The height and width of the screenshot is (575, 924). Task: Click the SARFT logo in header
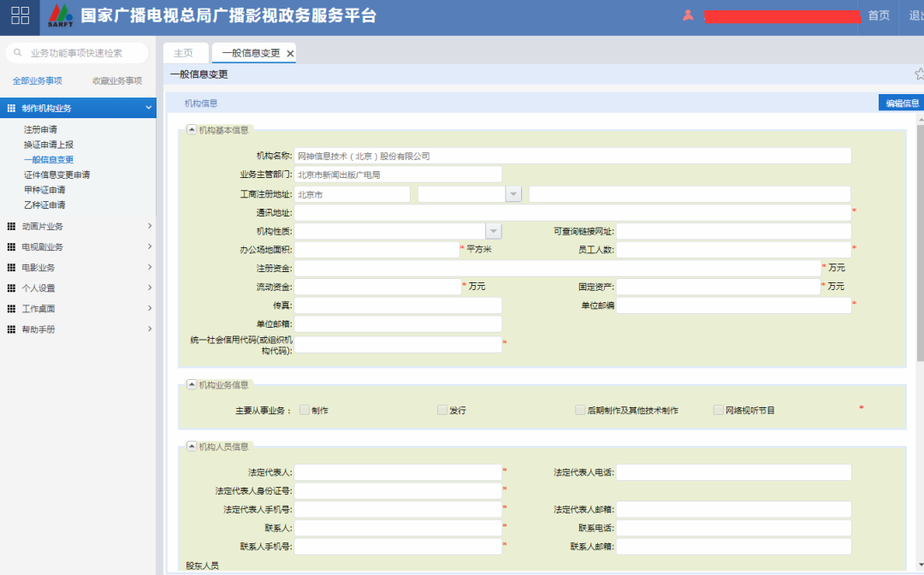click(58, 15)
